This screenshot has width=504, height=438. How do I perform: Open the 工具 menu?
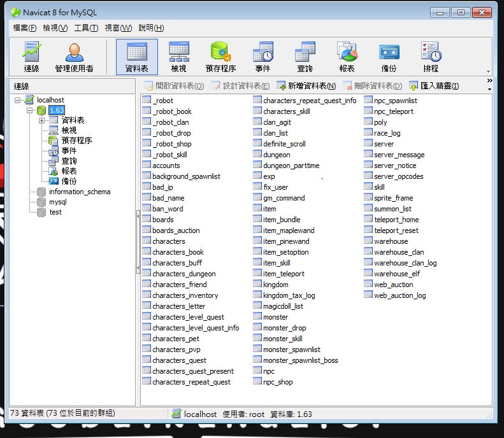(x=86, y=28)
